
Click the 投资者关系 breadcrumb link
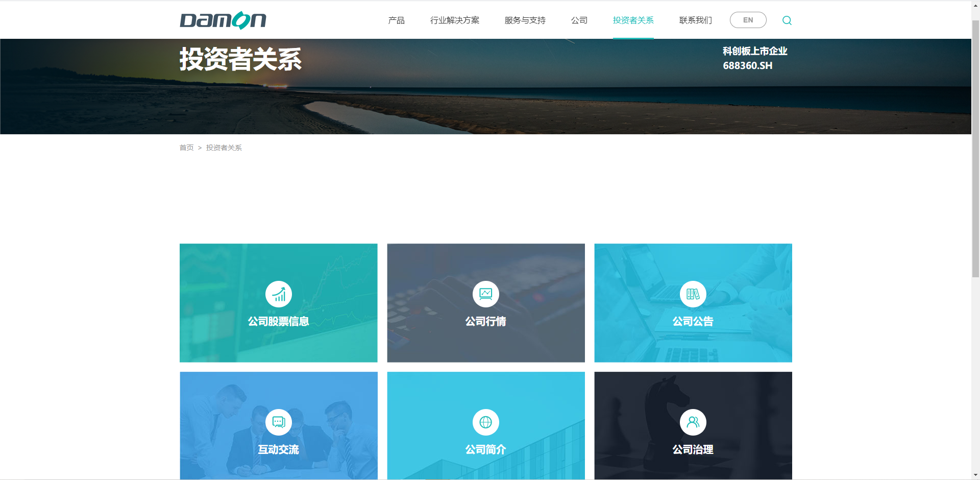(x=224, y=148)
